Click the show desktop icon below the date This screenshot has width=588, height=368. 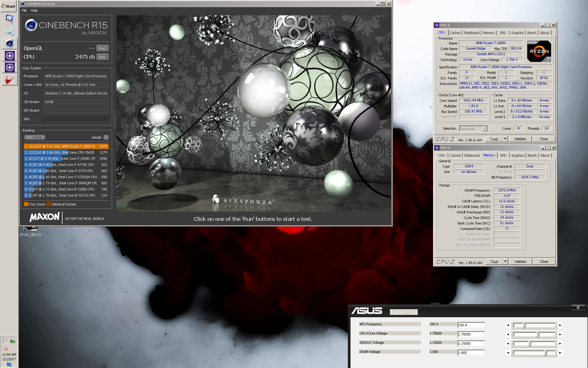click(x=9, y=365)
